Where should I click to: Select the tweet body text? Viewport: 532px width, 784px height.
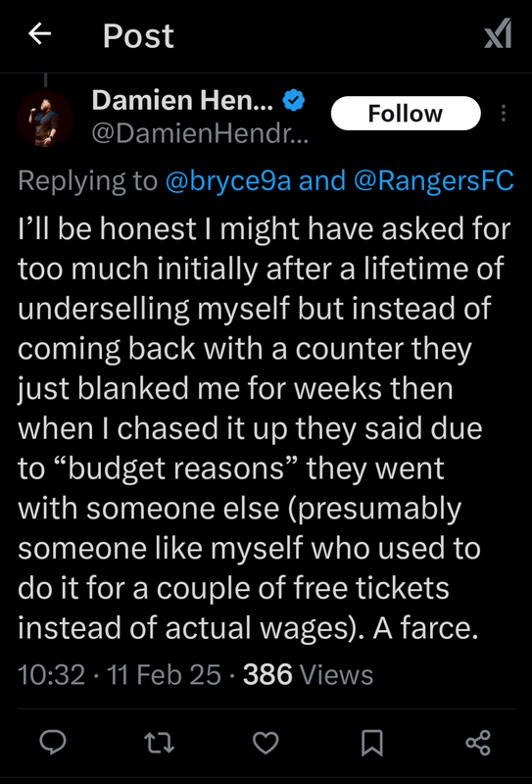click(266, 429)
